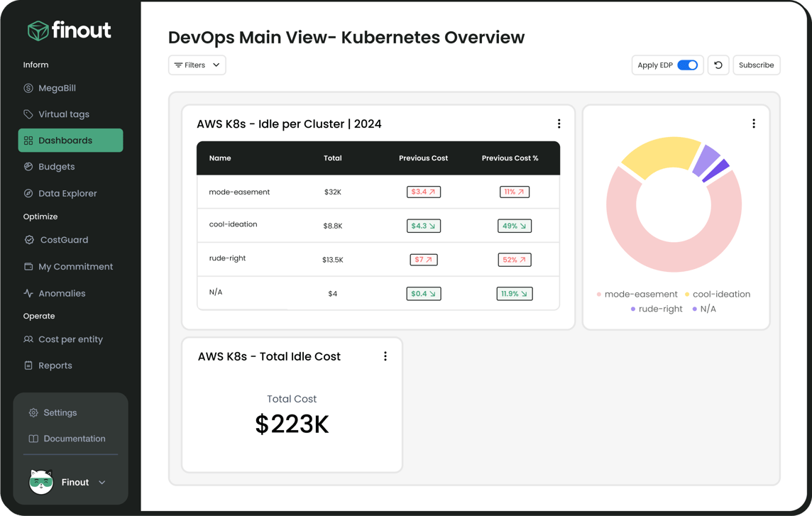Click the Subscribe button
812x516 pixels.
pos(757,65)
